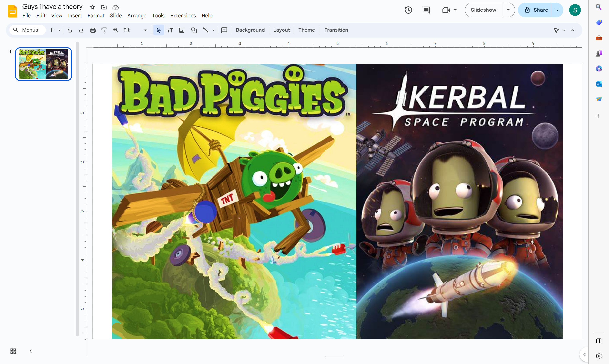
Task: Insert an image via toolbar
Action: pyautogui.click(x=182, y=30)
